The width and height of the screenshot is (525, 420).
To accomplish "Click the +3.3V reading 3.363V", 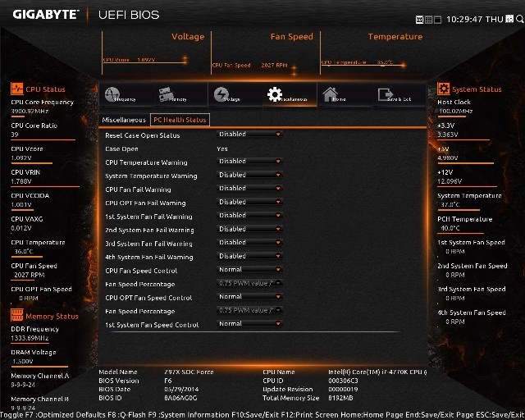I will [x=448, y=135].
